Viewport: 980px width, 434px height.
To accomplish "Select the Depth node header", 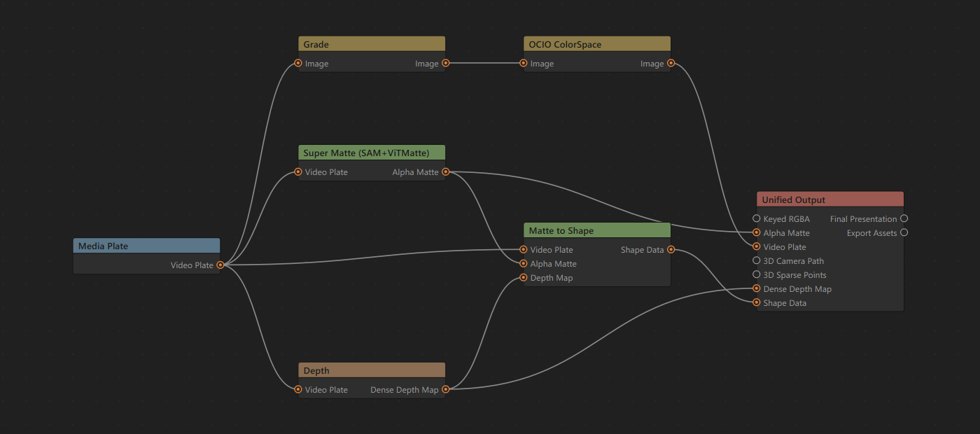I will pyautogui.click(x=372, y=370).
